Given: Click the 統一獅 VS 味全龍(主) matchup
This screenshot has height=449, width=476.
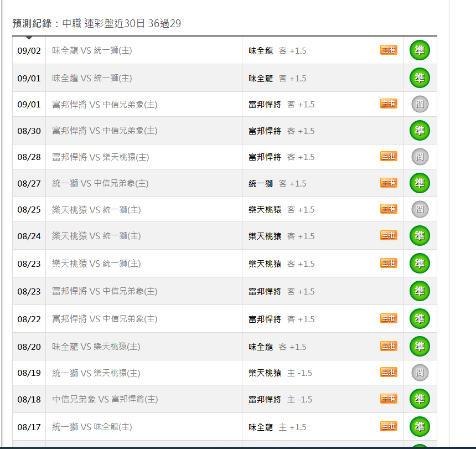Looking at the screenshot, I should (x=92, y=427).
